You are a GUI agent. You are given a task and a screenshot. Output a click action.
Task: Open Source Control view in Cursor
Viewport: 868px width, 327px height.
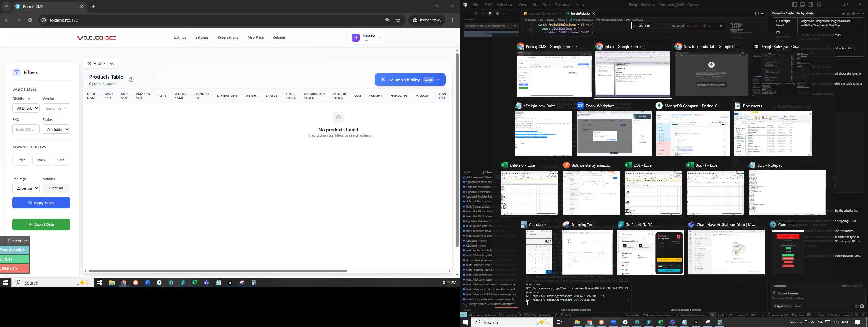(x=490, y=13)
